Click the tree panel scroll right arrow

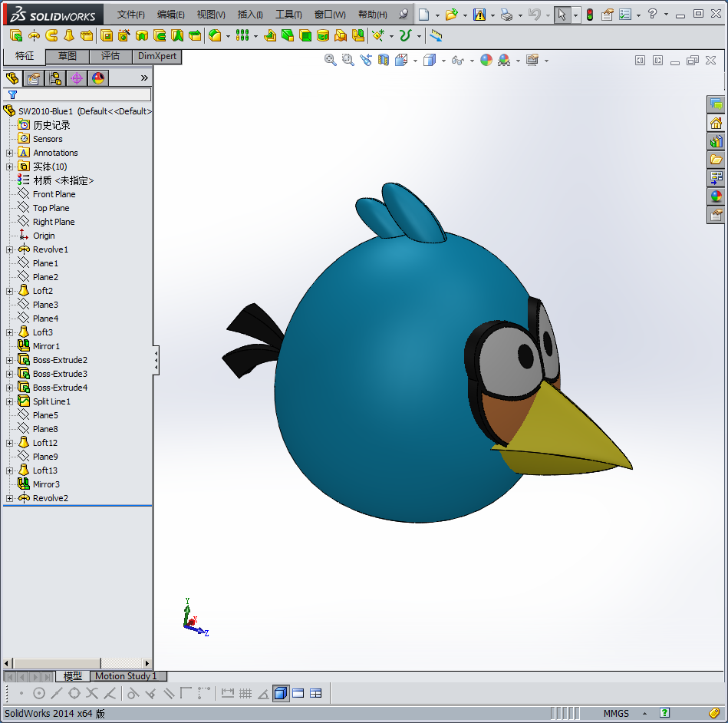pyautogui.click(x=147, y=664)
